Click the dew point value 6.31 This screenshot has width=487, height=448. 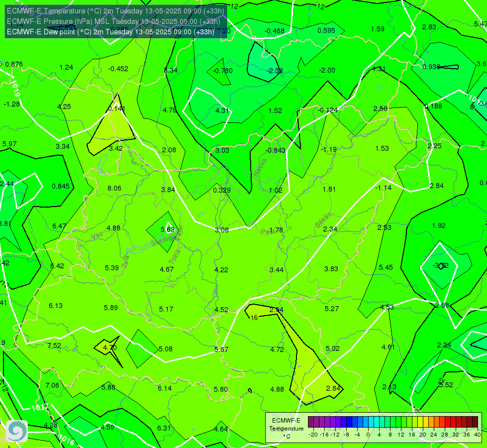[164, 428]
